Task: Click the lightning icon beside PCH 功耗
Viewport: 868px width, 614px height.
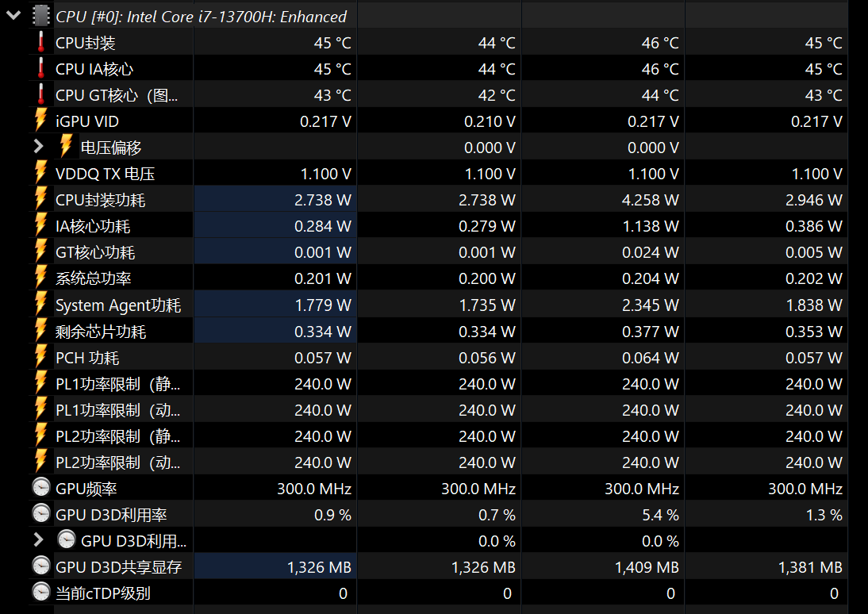Action: click(41, 357)
